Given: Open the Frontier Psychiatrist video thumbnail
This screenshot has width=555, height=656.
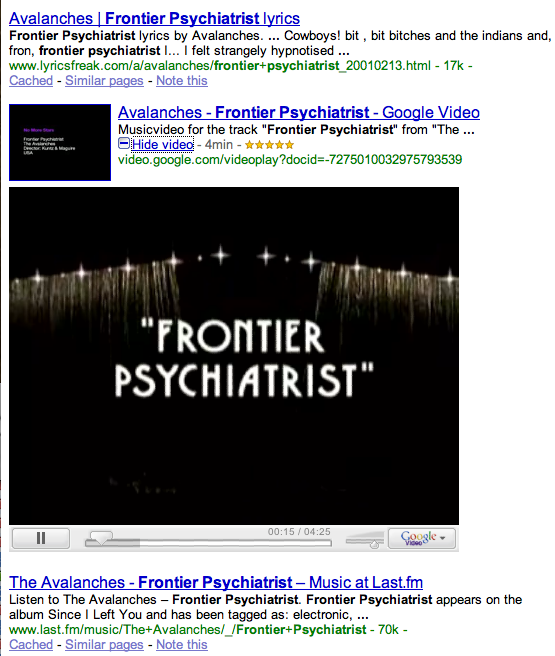Looking at the screenshot, I should (x=60, y=142).
